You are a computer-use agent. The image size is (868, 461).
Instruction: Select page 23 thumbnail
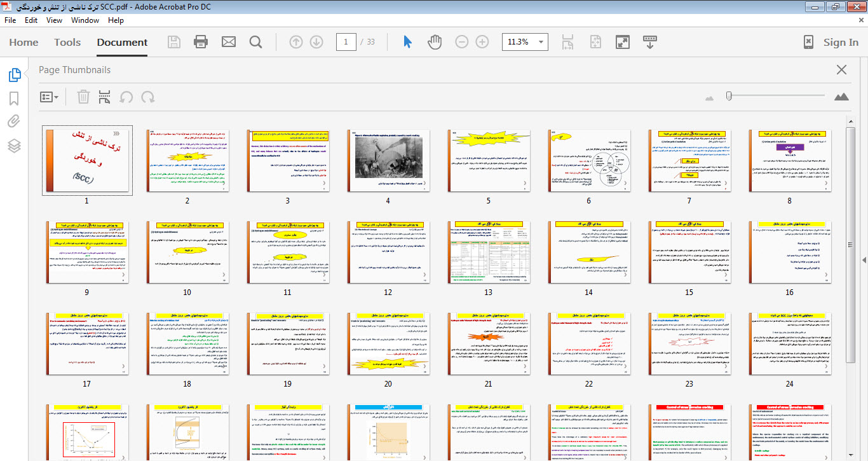689,343
